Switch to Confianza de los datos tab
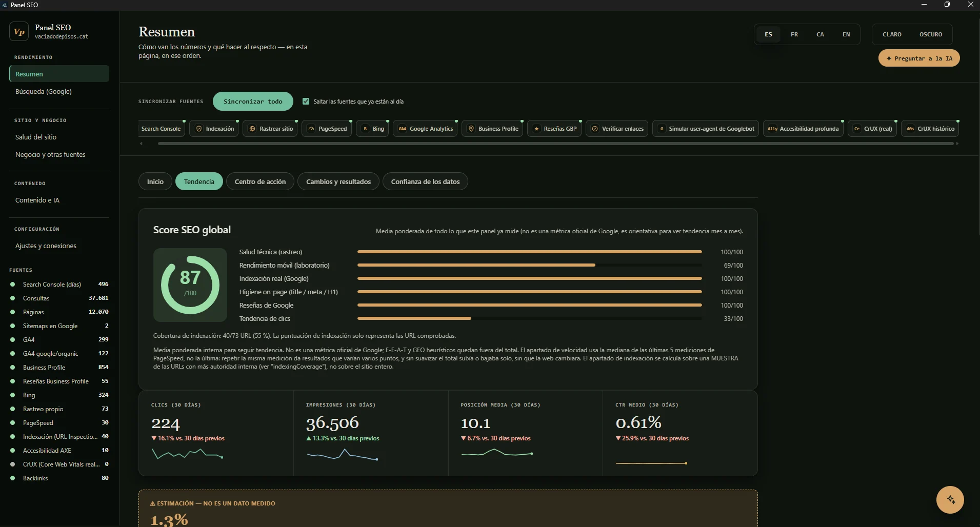The height and width of the screenshot is (527, 980). click(425, 181)
